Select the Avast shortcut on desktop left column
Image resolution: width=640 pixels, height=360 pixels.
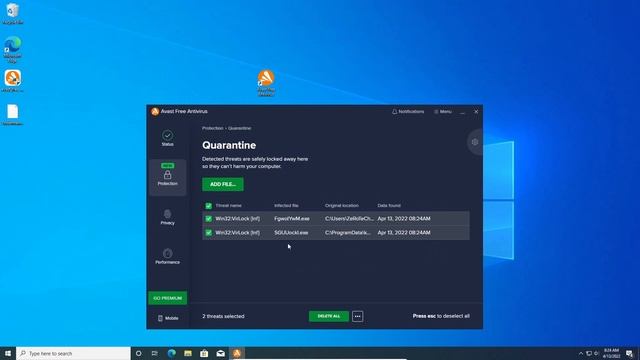click(x=13, y=81)
